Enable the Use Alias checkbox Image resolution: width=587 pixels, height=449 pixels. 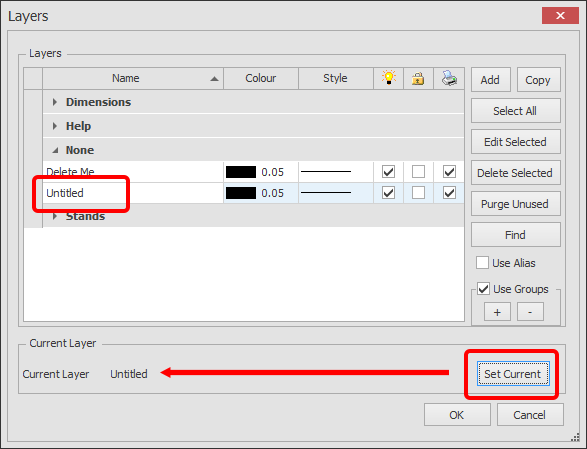482,263
